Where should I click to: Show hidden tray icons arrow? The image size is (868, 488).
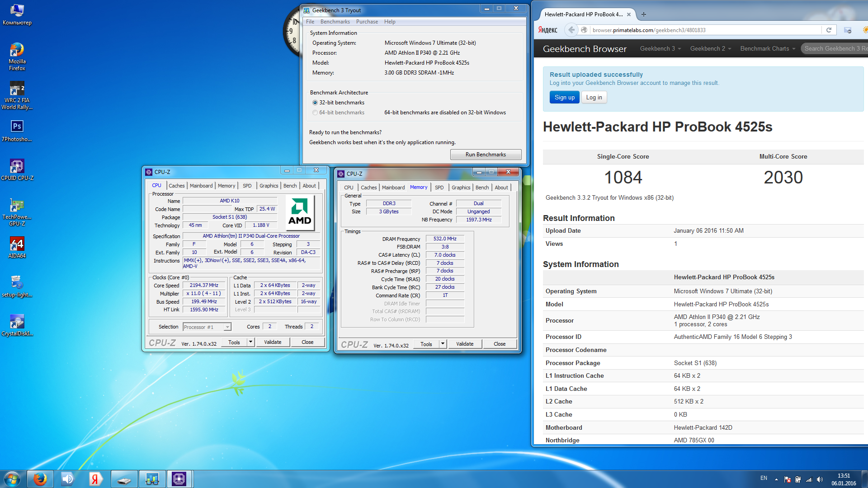pos(776,479)
